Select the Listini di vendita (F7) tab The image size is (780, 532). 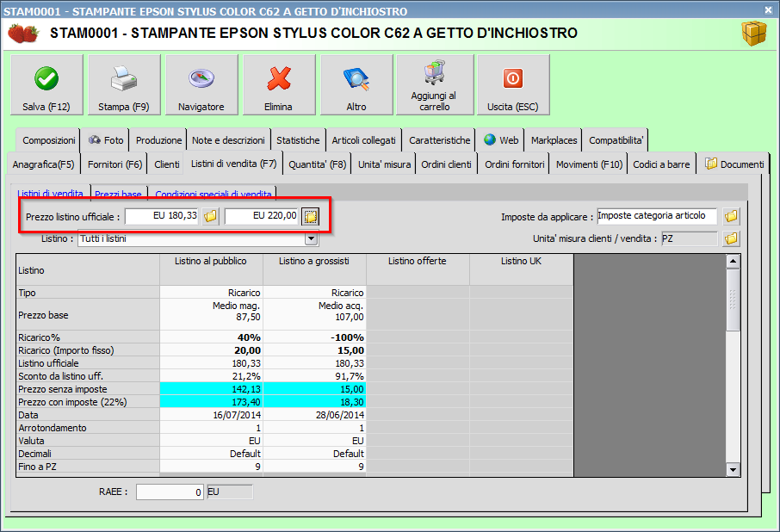coord(233,163)
